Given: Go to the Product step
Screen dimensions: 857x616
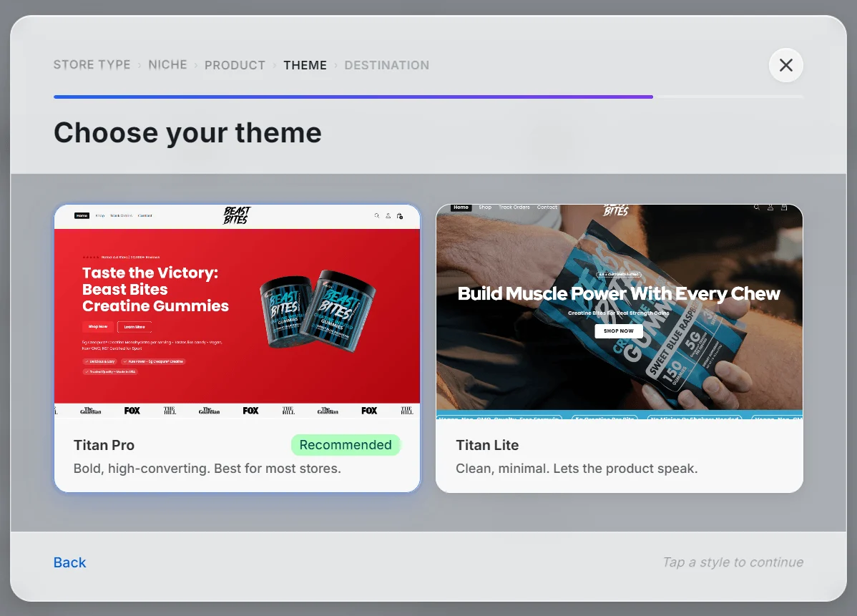Looking at the screenshot, I should 235,65.
